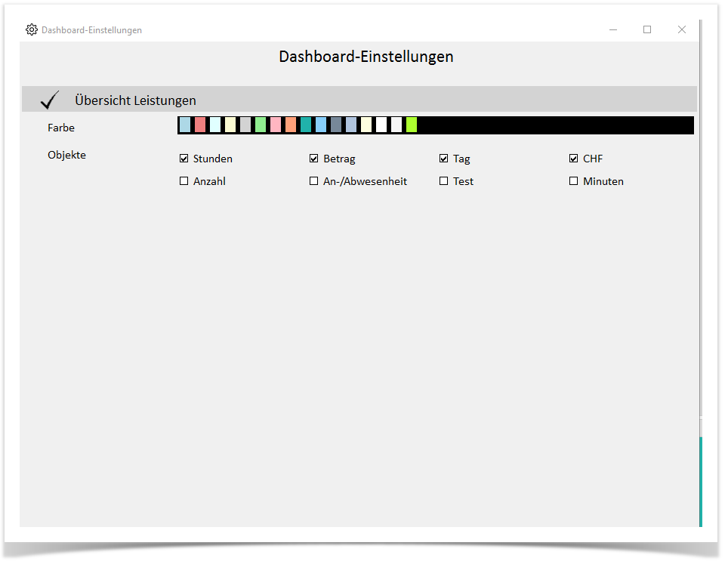Image resolution: width=728 pixels, height=564 pixels.
Task: Select the light gray color swatch
Action: pos(245,125)
